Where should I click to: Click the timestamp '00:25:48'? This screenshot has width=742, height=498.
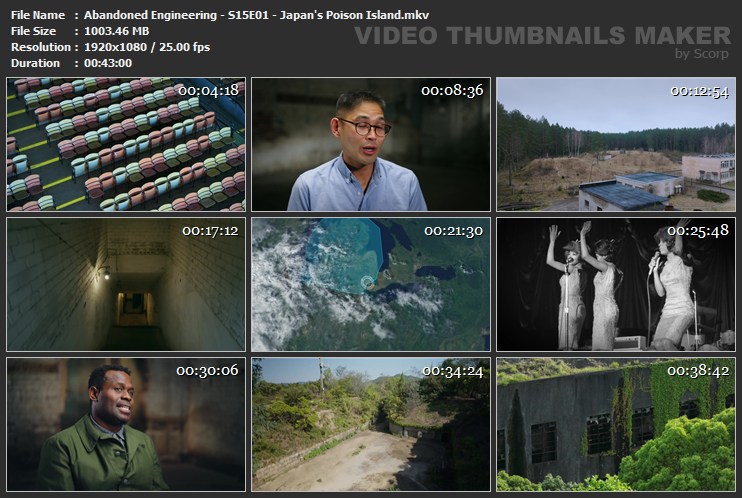pyautogui.click(x=698, y=231)
